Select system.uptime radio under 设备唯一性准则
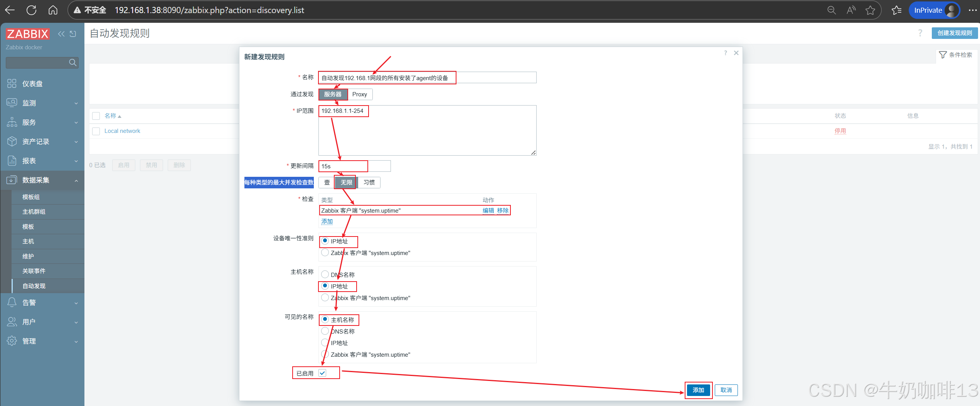The image size is (980, 406). tap(325, 253)
